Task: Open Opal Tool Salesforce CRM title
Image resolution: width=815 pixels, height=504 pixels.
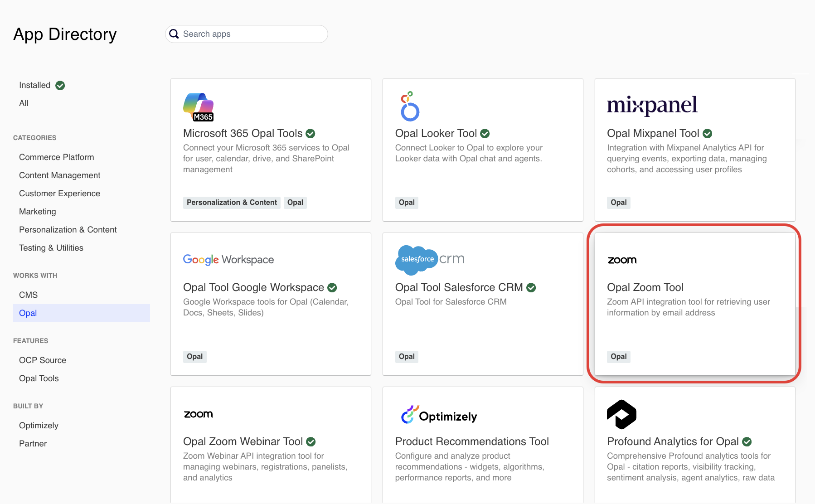Action: [459, 287]
